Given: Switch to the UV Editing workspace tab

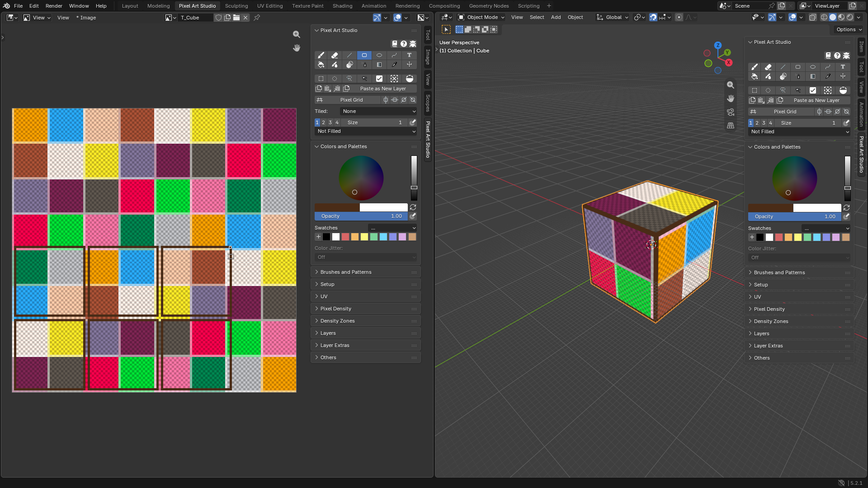Looking at the screenshot, I should (x=270, y=6).
